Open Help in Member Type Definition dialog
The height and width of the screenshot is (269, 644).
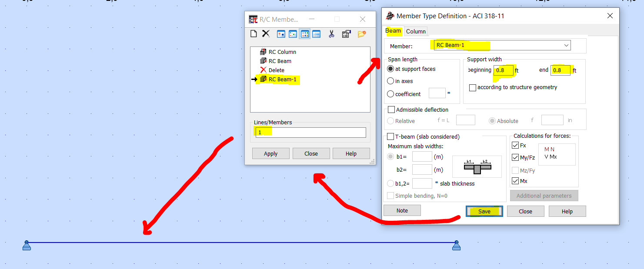click(567, 211)
